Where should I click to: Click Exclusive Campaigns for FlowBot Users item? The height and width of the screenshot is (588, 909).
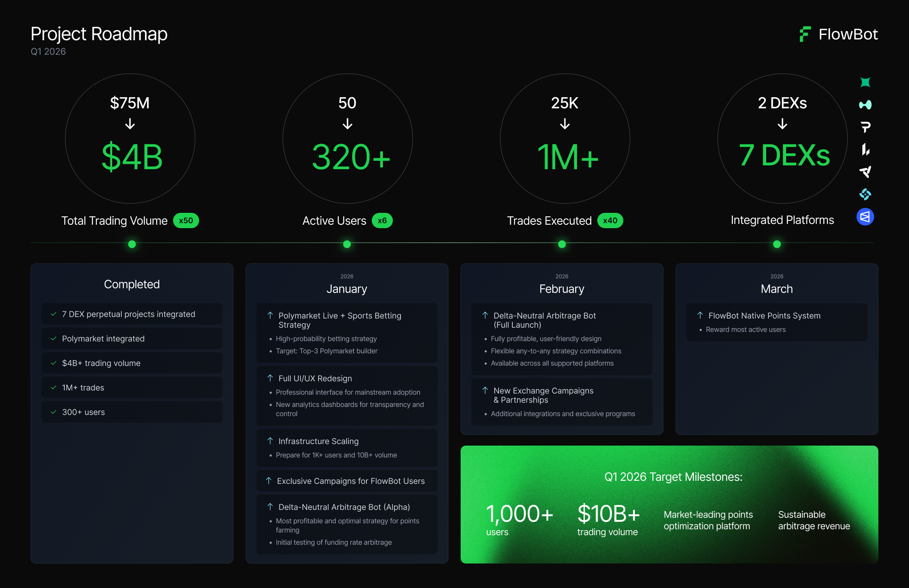(x=350, y=481)
